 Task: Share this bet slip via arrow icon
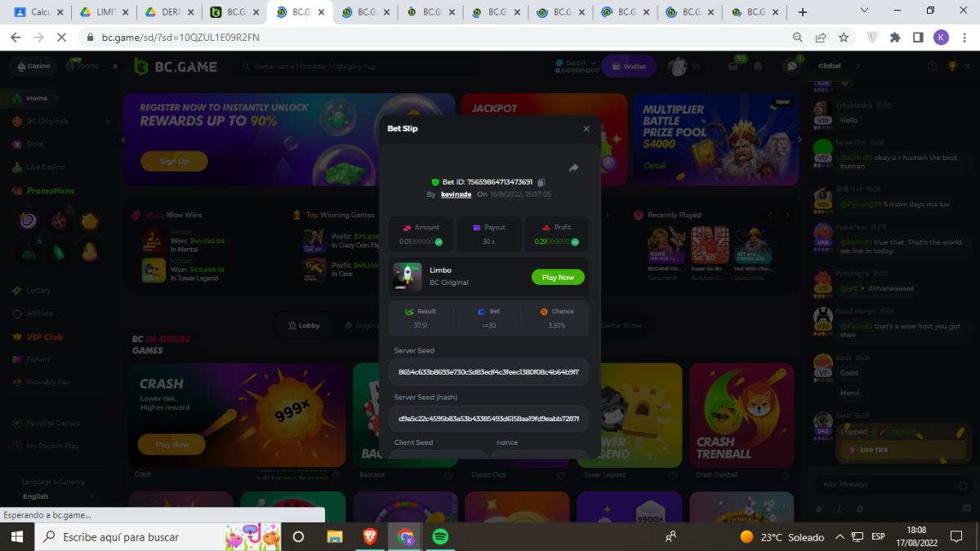pyautogui.click(x=573, y=167)
